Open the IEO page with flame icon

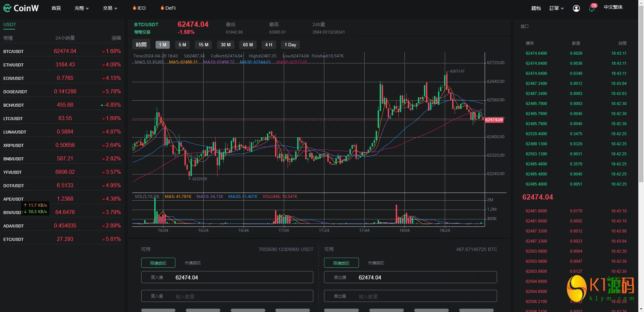tap(139, 8)
